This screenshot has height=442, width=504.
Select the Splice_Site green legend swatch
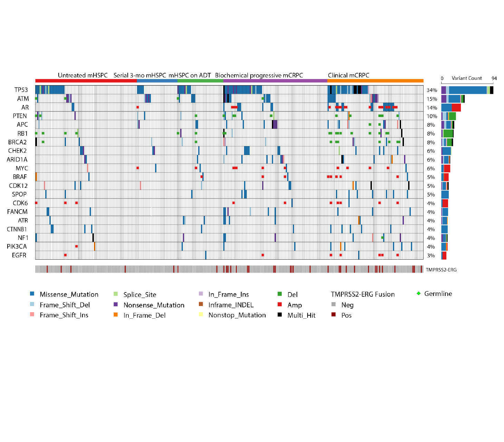[116, 294]
